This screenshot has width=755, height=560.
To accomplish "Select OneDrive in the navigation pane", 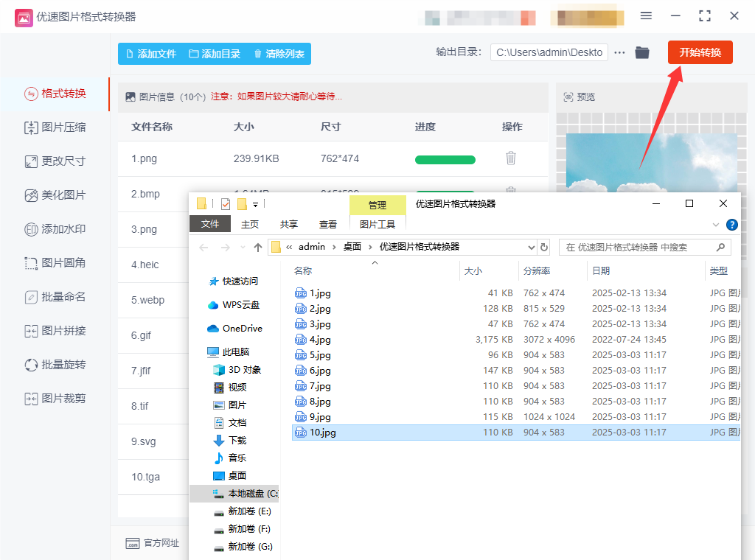I will point(235,329).
